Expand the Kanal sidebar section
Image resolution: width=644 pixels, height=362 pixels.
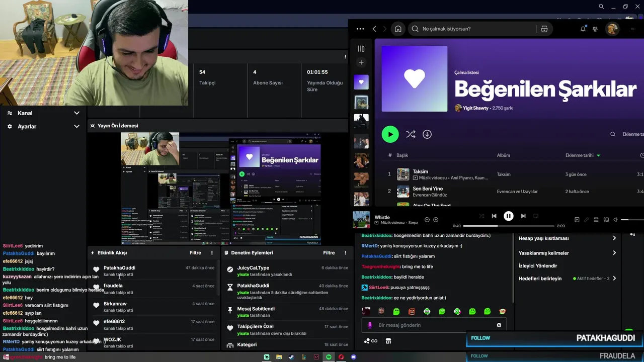tap(43, 113)
